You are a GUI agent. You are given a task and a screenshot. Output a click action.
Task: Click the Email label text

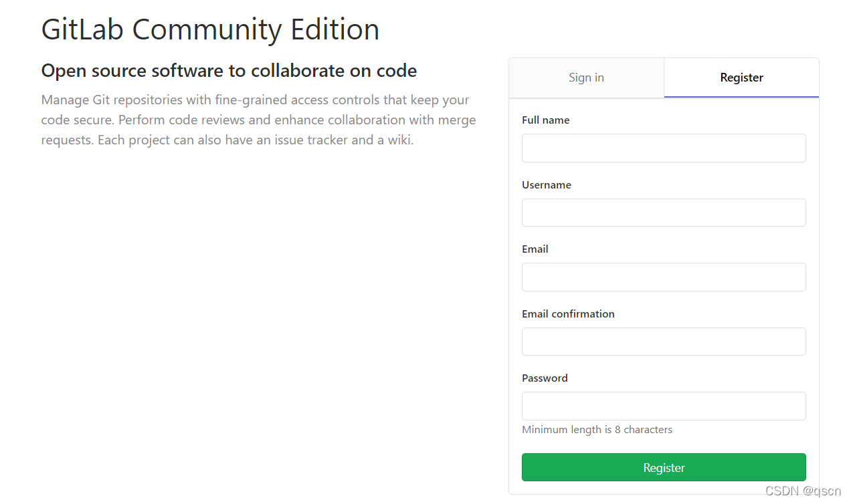coord(535,249)
